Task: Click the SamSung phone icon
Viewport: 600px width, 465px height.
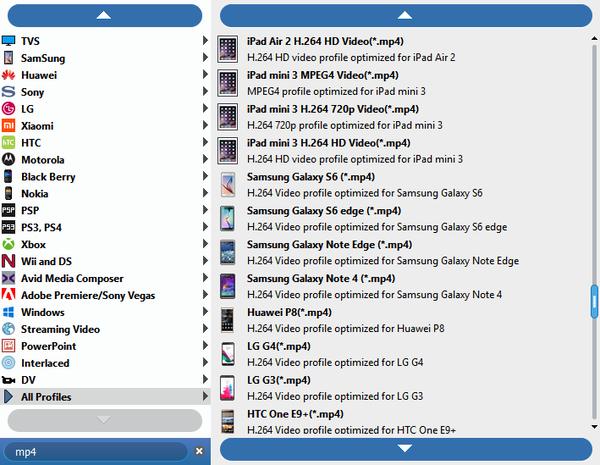Action: point(8,58)
